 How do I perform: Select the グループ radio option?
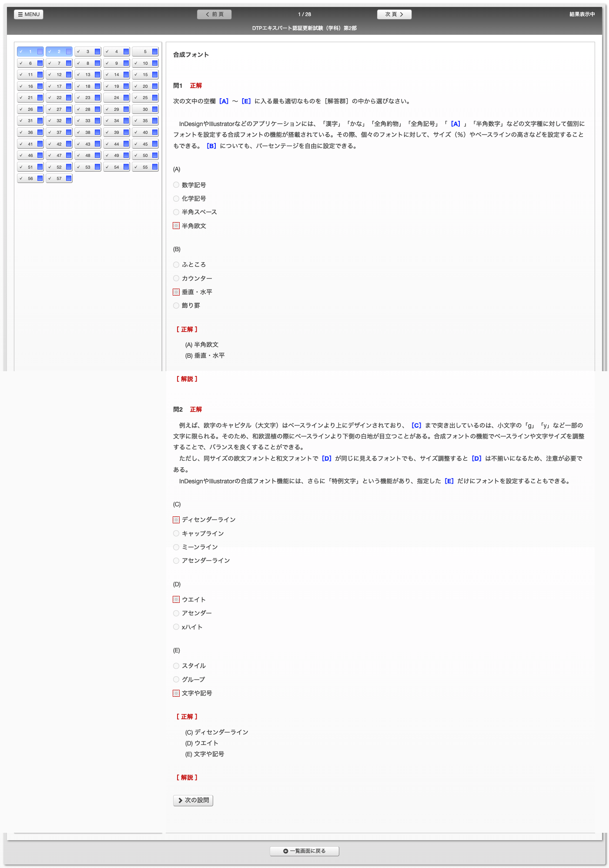pyautogui.click(x=176, y=680)
